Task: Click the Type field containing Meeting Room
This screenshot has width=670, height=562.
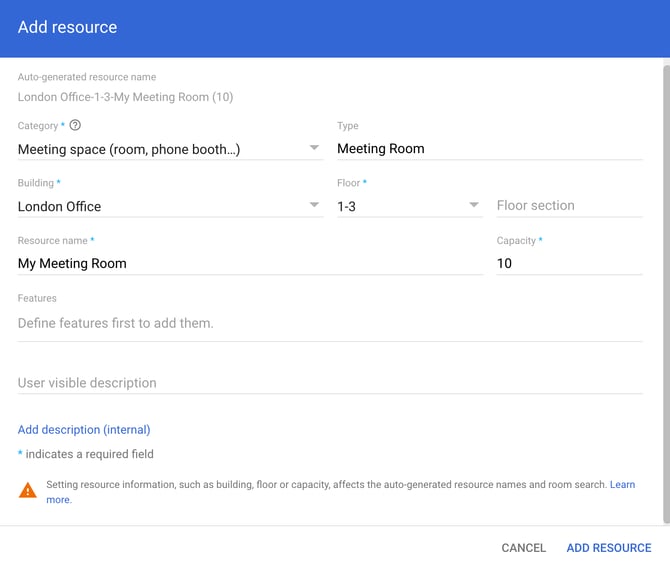Action: pos(488,149)
